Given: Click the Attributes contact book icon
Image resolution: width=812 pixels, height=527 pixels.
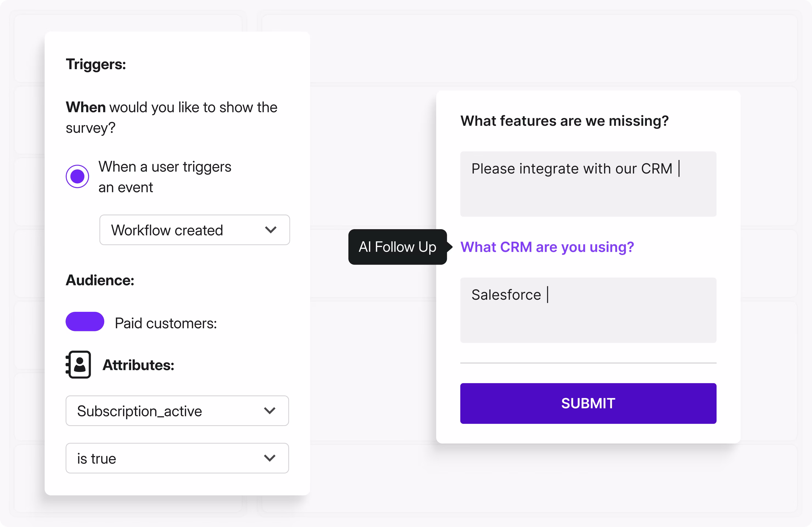Looking at the screenshot, I should [x=78, y=365].
